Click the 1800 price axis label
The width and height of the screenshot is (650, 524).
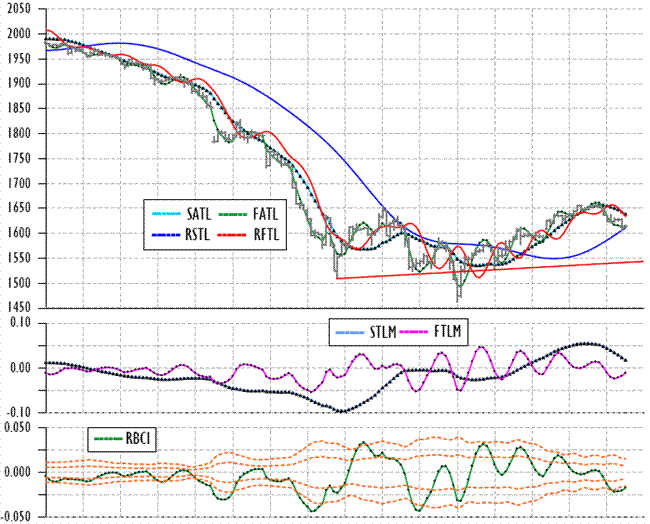(19, 133)
